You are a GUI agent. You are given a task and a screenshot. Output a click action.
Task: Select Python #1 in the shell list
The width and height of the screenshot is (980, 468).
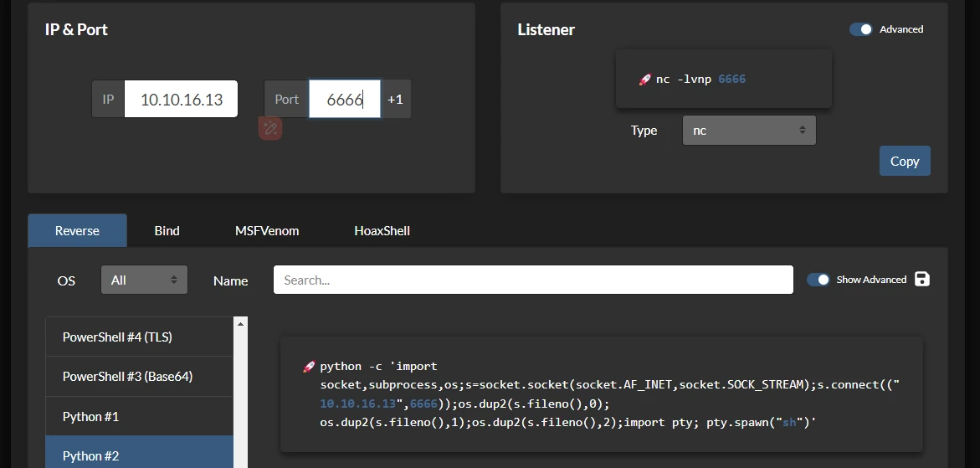point(139,416)
